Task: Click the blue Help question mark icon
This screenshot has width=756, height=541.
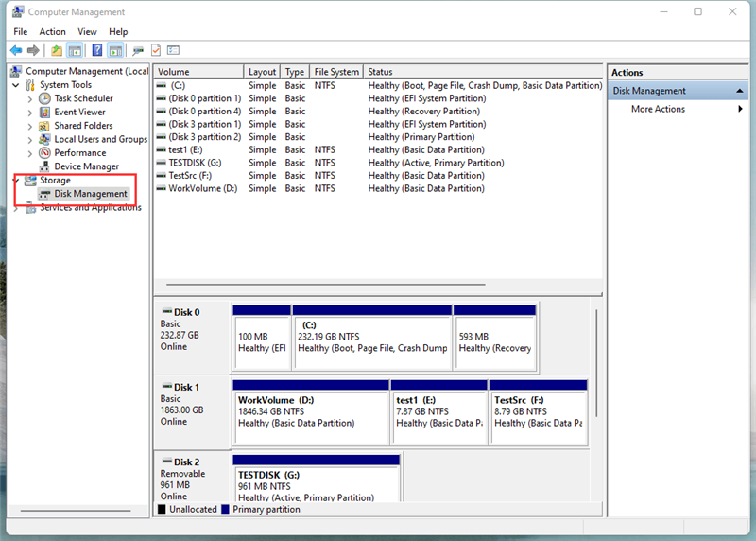Action: pos(97,50)
